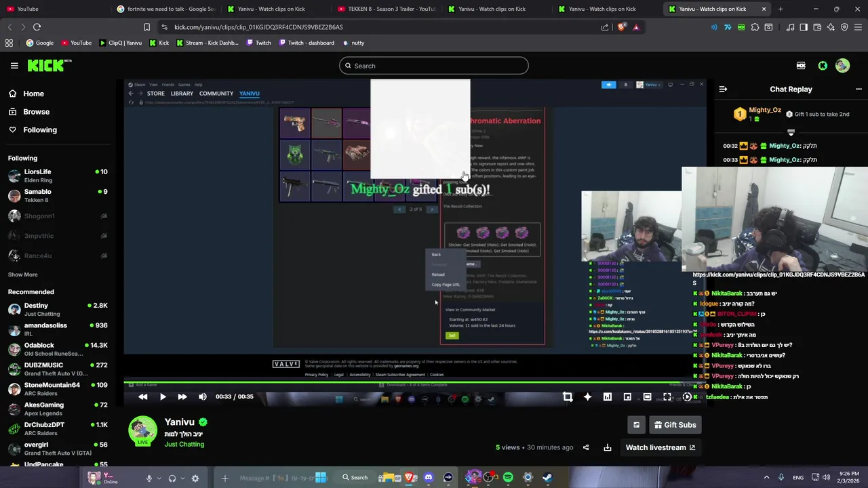868x488 pixels.
Task: Open a new browser tab
Action: point(781,9)
